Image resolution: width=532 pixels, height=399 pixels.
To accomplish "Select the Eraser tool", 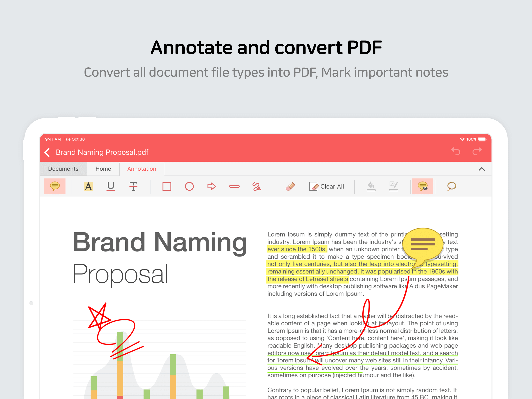I will click(x=290, y=186).
